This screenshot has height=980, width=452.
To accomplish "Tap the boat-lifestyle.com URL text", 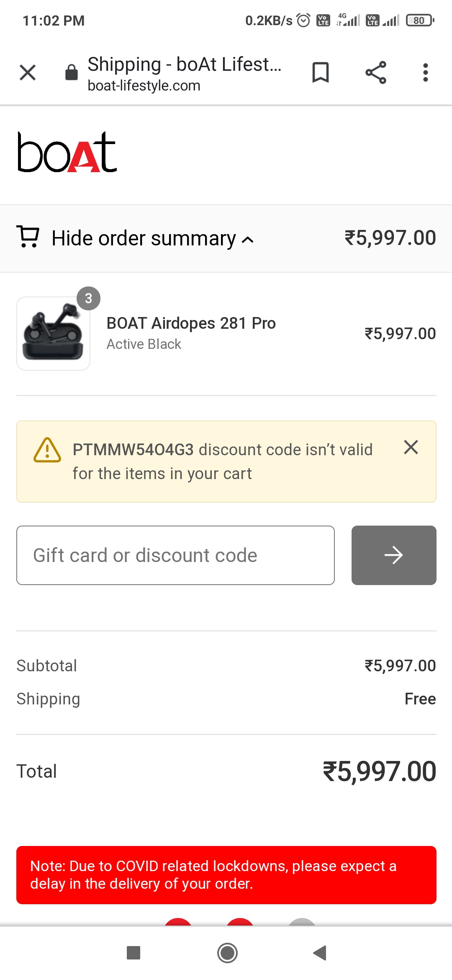I will [144, 86].
